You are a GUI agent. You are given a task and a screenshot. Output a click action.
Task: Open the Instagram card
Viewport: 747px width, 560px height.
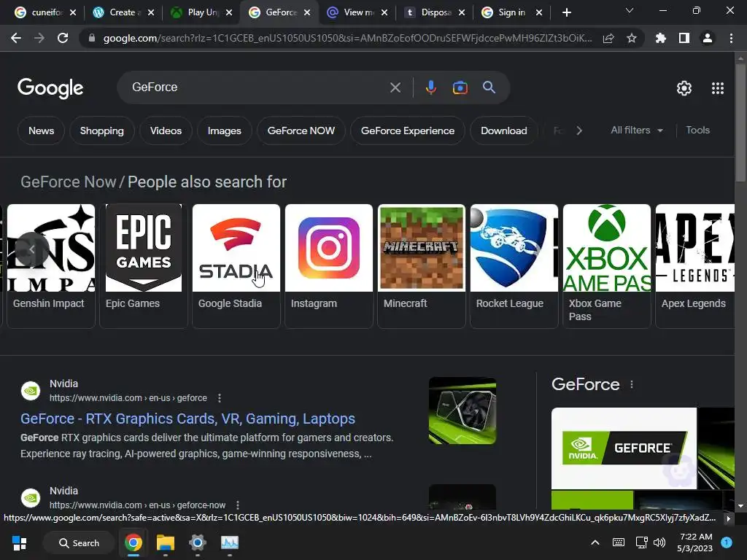click(x=329, y=265)
